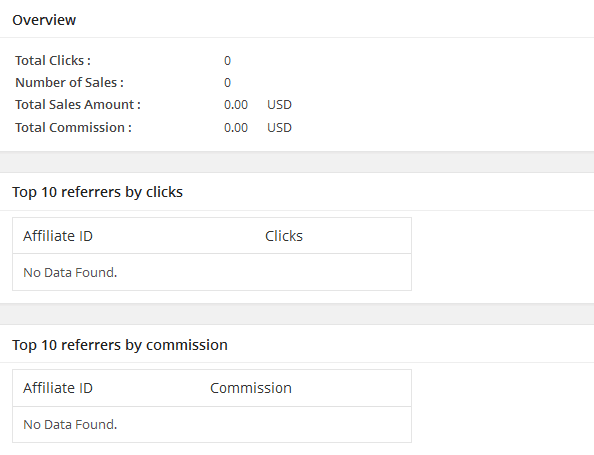Click the Total Commission 0.00 value
This screenshot has width=594, height=455.
pos(236,128)
